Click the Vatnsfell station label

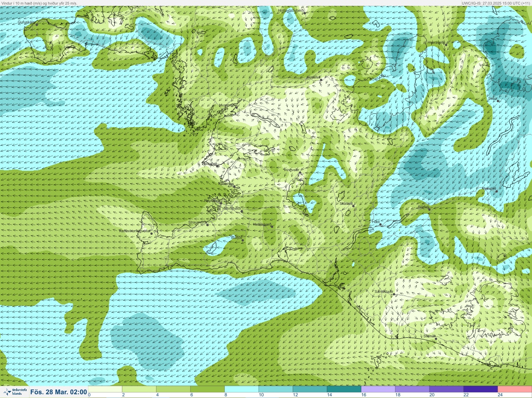click(x=489, y=188)
